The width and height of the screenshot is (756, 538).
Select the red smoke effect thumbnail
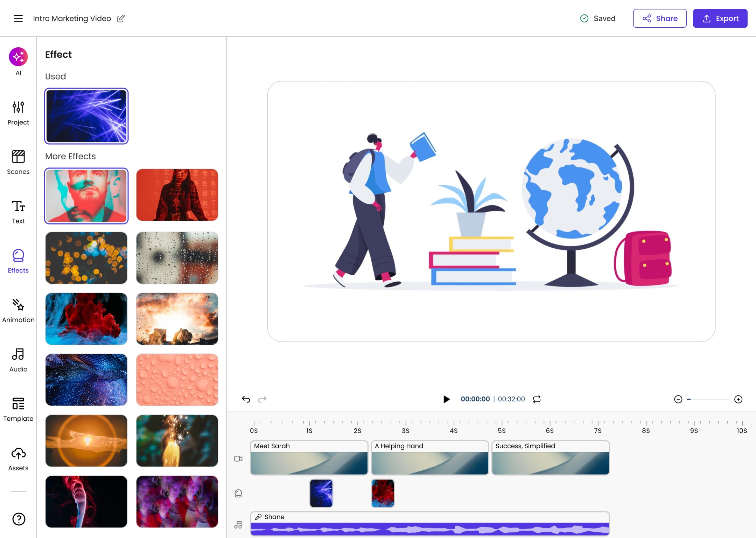pos(86,318)
